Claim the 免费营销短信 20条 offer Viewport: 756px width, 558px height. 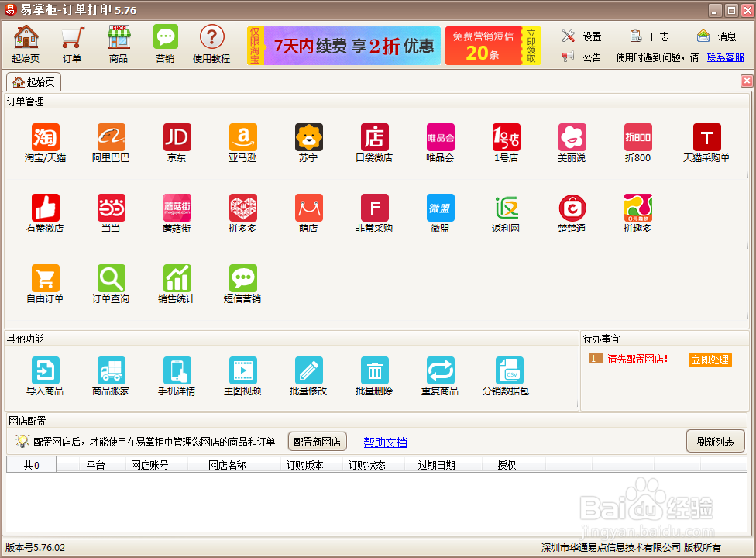tap(493, 46)
